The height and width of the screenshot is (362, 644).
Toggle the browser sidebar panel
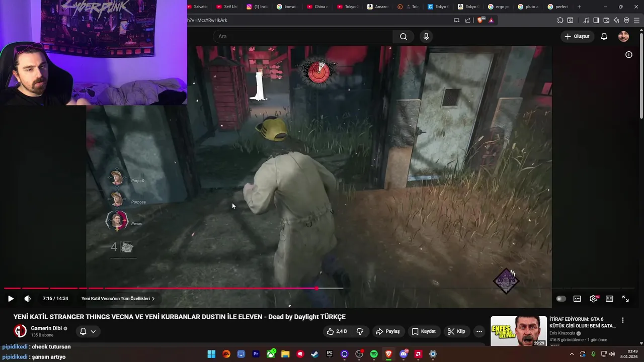click(x=596, y=20)
